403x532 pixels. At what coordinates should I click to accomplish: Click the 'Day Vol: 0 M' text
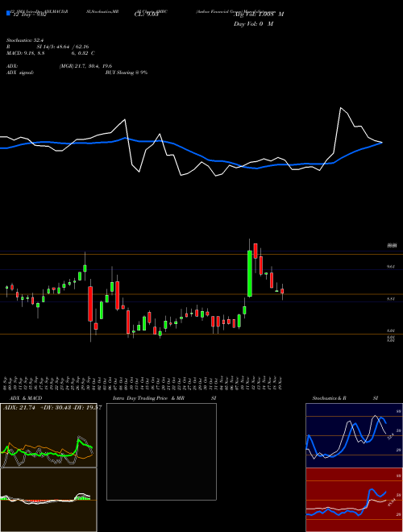point(253,24)
